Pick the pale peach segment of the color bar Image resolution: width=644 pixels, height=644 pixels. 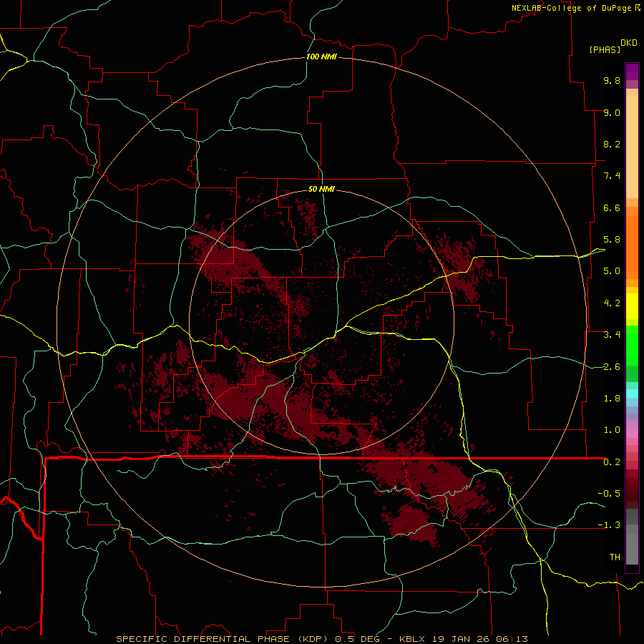(x=632, y=147)
